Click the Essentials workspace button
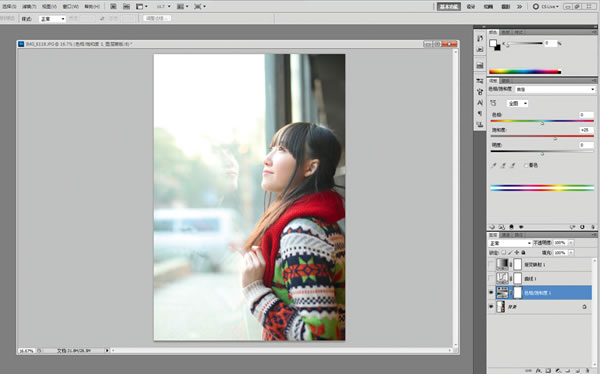 tap(449, 7)
